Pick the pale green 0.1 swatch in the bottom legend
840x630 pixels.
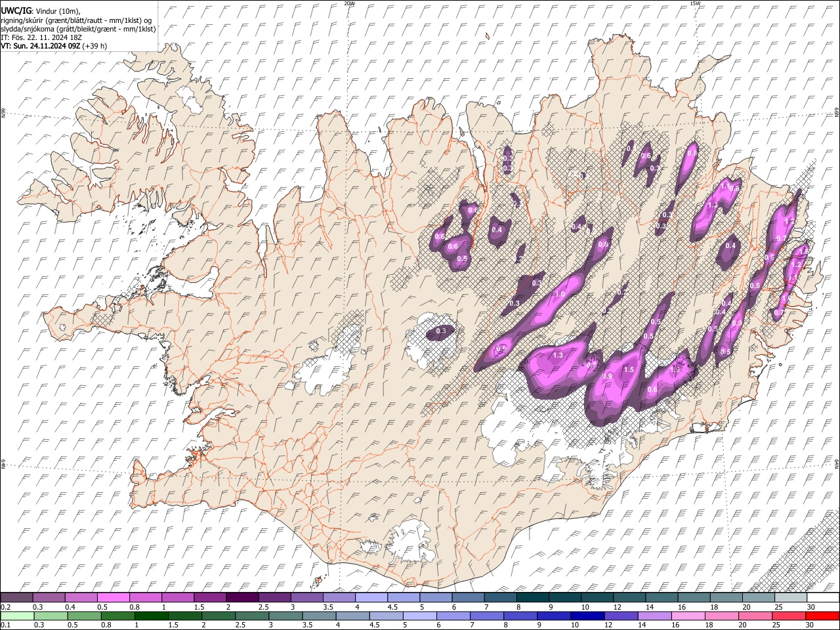[17, 616]
